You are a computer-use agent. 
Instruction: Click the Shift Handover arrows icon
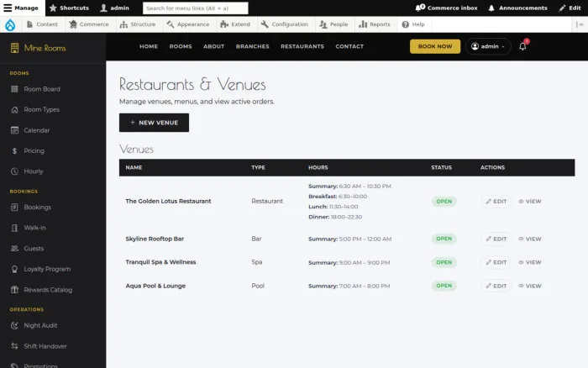(14, 346)
